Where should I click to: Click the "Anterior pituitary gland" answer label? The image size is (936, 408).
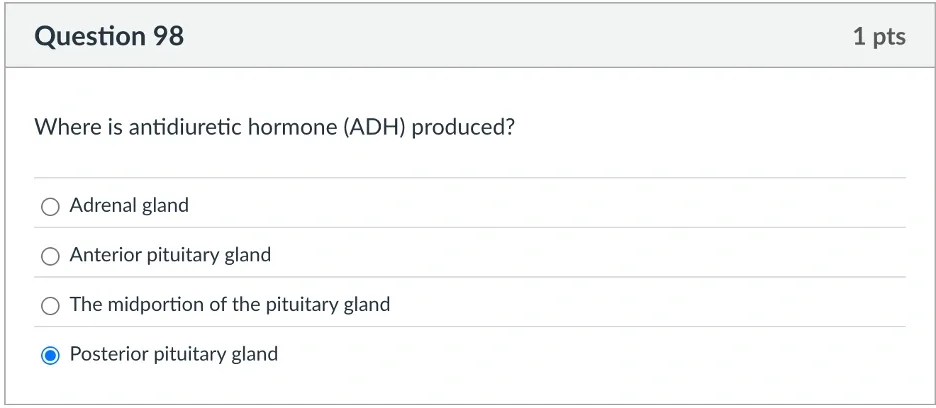coord(170,255)
